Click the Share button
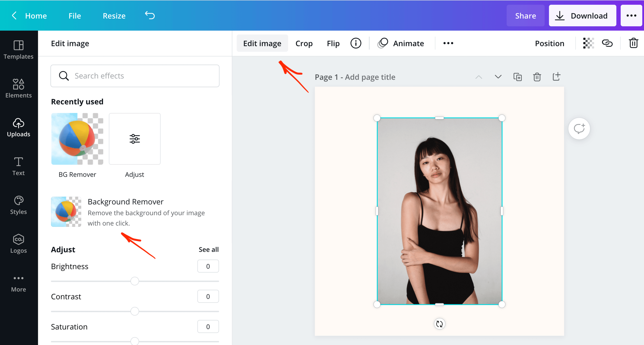 [x=525, y=15]
